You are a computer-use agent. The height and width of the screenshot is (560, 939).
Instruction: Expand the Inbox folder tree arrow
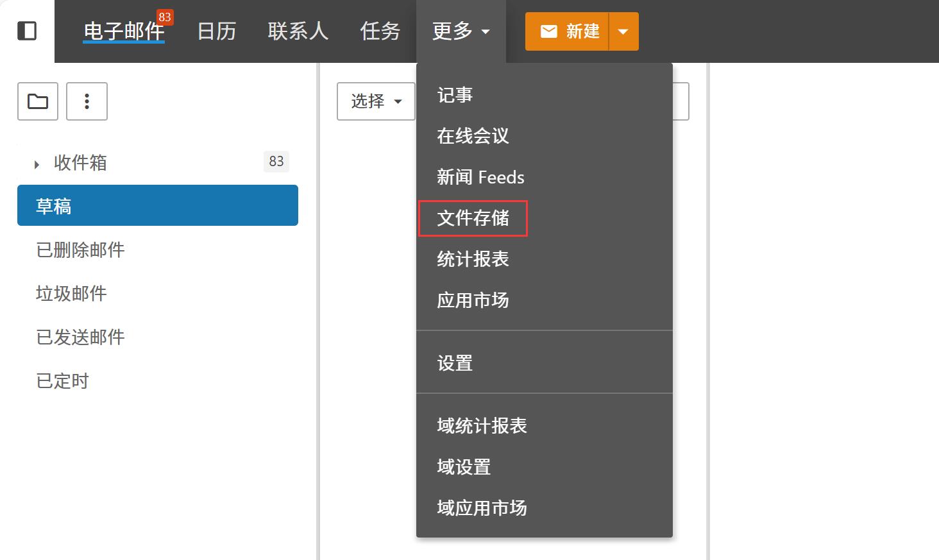point(37,164)
